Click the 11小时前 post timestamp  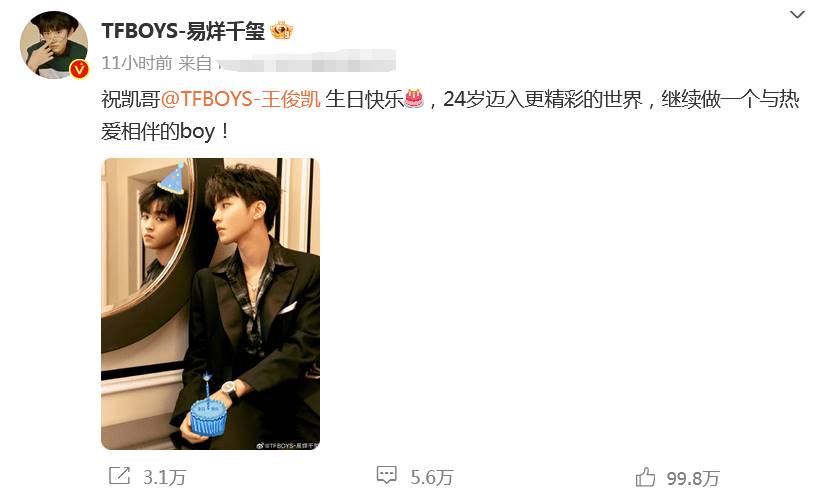point(137,63)
